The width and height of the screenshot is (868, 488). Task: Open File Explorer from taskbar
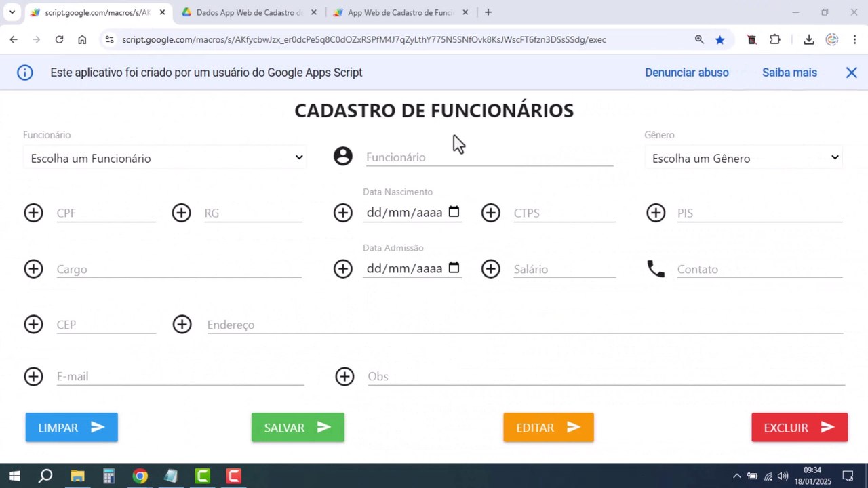77,476
